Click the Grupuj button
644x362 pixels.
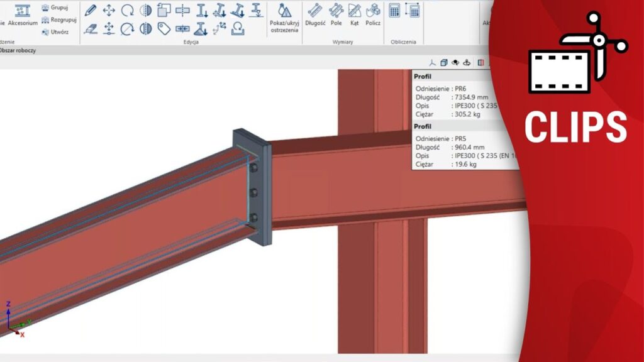click(x=55, y=8)
